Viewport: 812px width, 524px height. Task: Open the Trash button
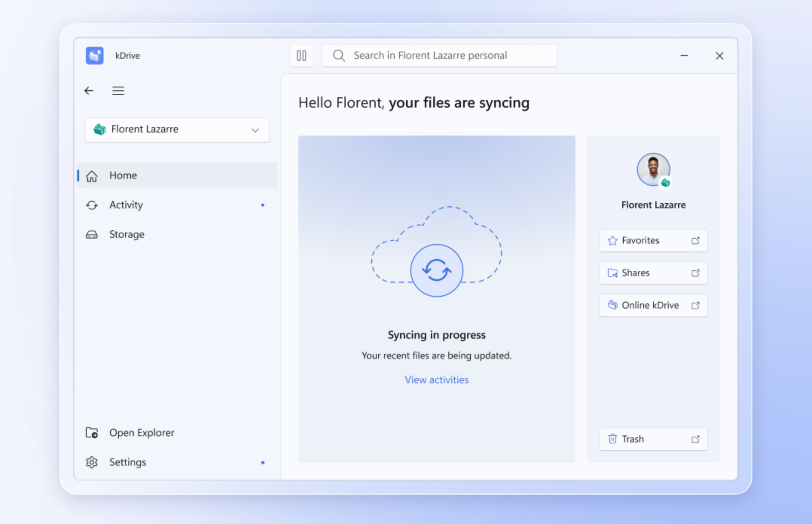click(653, 439)
